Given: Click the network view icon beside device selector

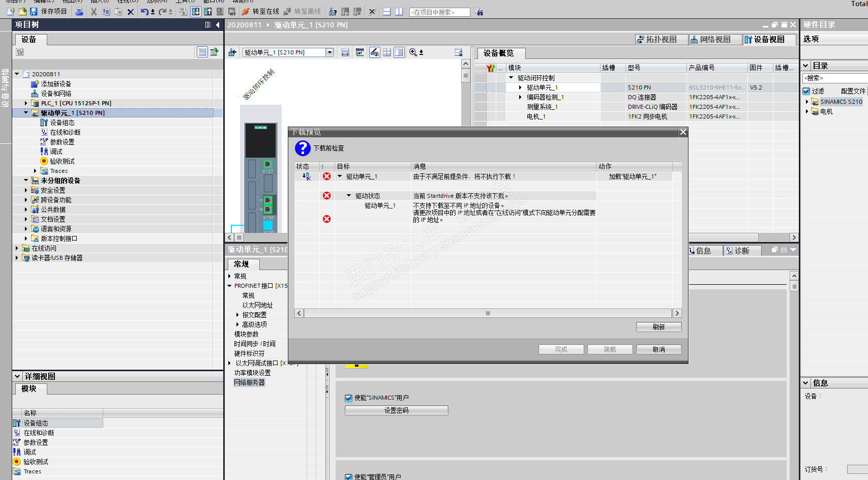Looking at the screenshot, I should (x=232, y=52).
